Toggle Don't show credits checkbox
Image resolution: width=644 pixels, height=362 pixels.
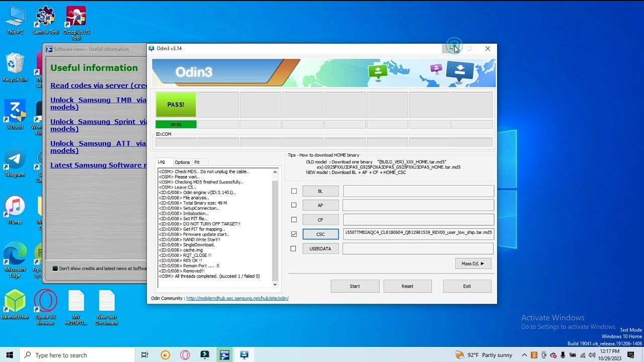point(55,268)
